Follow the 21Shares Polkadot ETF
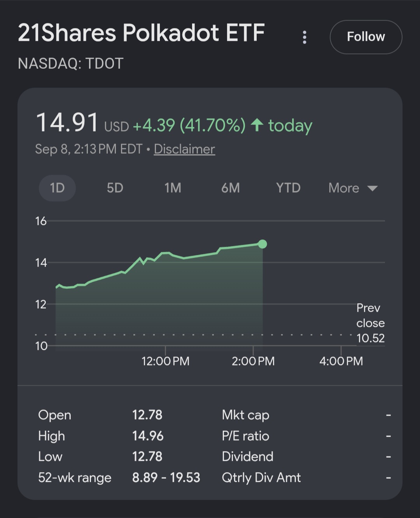This screenshot has height=518, width=420. coord(366,37)
